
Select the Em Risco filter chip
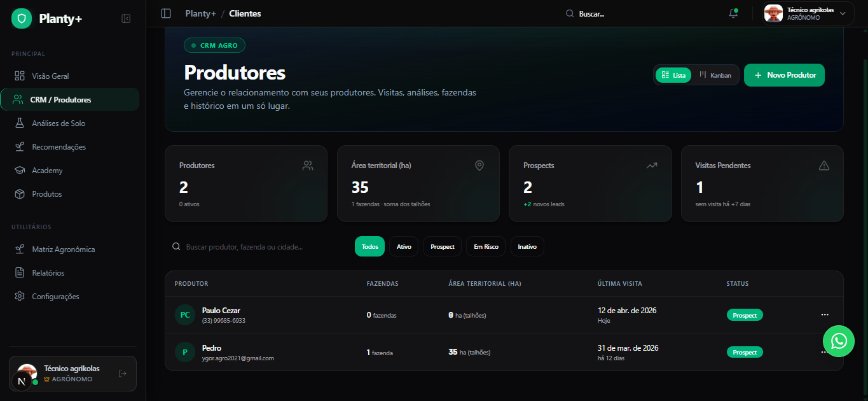point(486,247)
